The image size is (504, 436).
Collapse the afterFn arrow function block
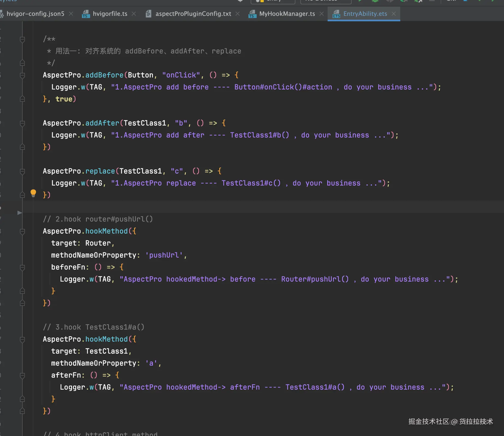[x=22, y=375]
